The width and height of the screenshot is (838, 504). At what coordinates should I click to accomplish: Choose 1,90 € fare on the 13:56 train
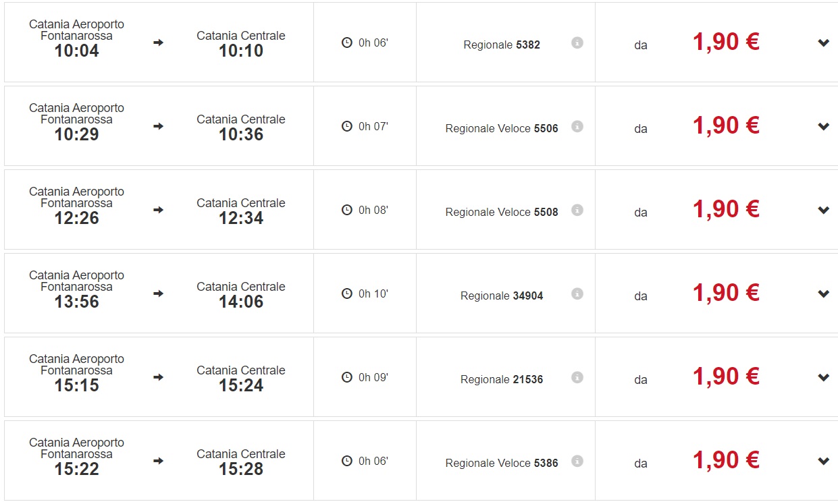pyautogui.click(x=726, y=293)
